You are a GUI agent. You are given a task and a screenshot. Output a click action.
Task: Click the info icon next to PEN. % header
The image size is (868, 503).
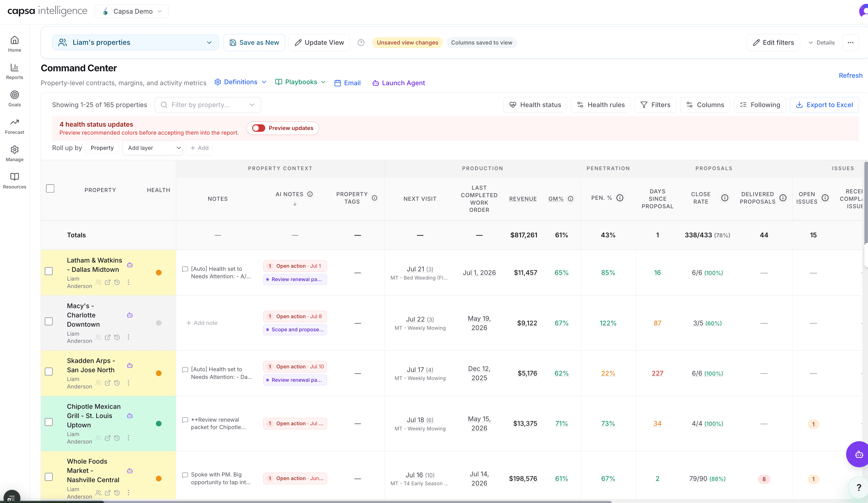pyautogui.click(x=620, y=197)
